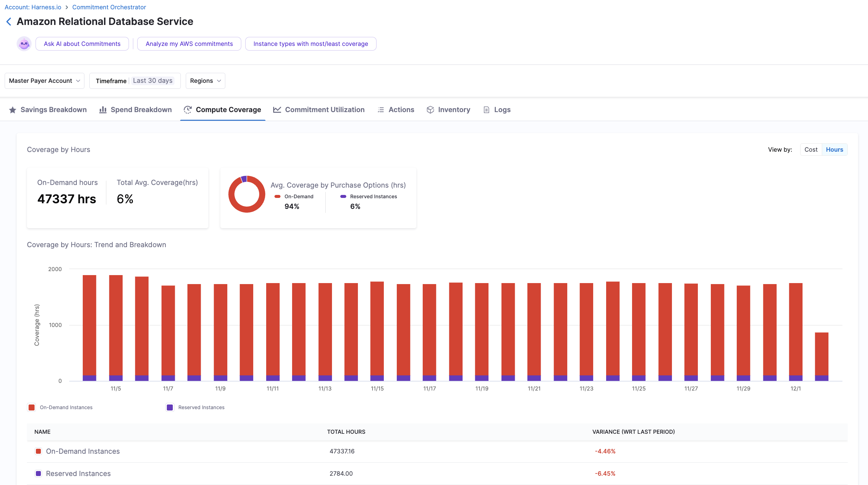Click the document icon next to Logs
Image resolution: width=868 pixels, height=485 pixels.
point(486,110)
